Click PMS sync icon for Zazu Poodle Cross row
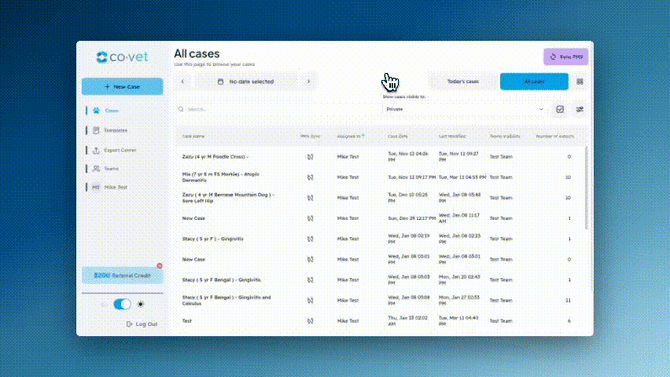This screenshot has height=377, width=670. [x=310, y=157]
